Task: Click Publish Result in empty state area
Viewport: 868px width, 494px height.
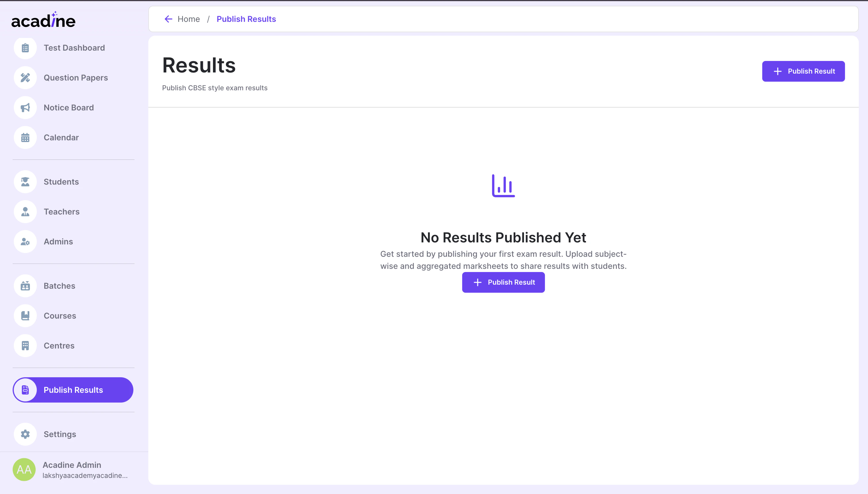Action: 503,282
